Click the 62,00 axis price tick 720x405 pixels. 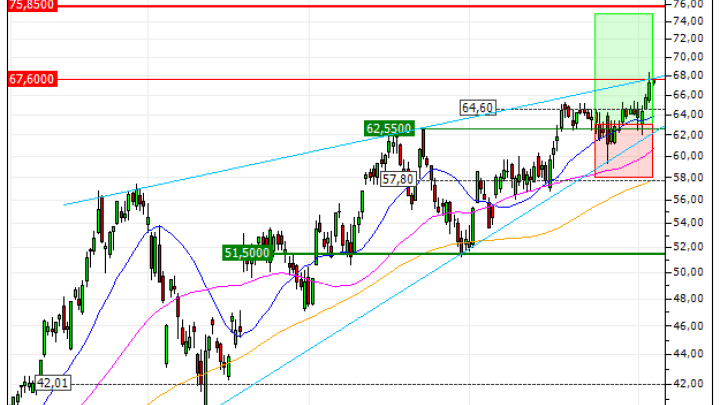click(688, 135)
